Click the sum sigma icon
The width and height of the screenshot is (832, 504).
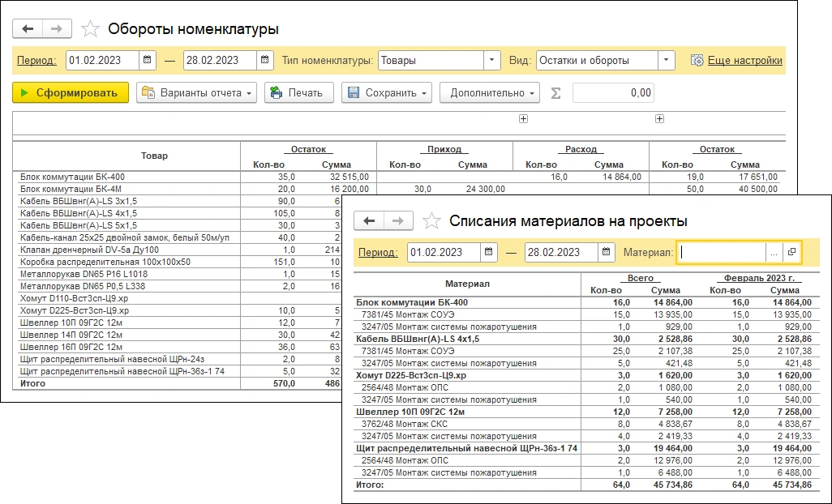point(555,93)
